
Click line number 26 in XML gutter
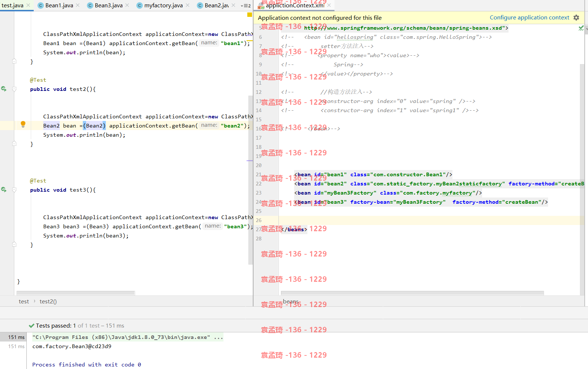tap(259, 220)
